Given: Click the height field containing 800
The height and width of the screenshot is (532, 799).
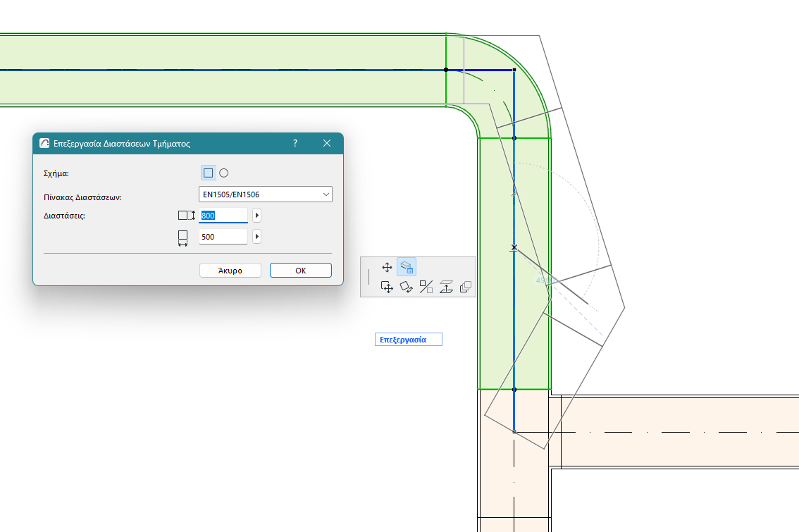Looking at the screenshot, I should (223, 216).
